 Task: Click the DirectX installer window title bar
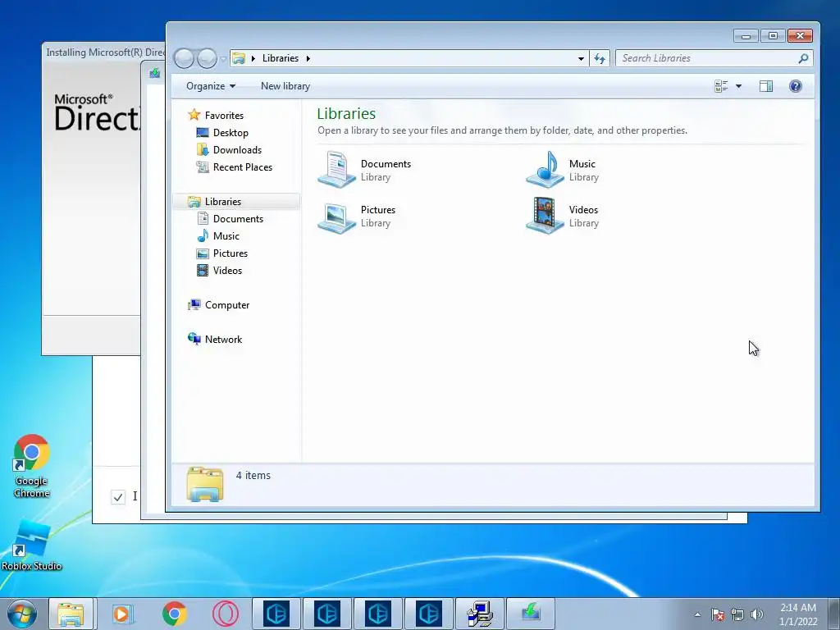coord(104,52)
